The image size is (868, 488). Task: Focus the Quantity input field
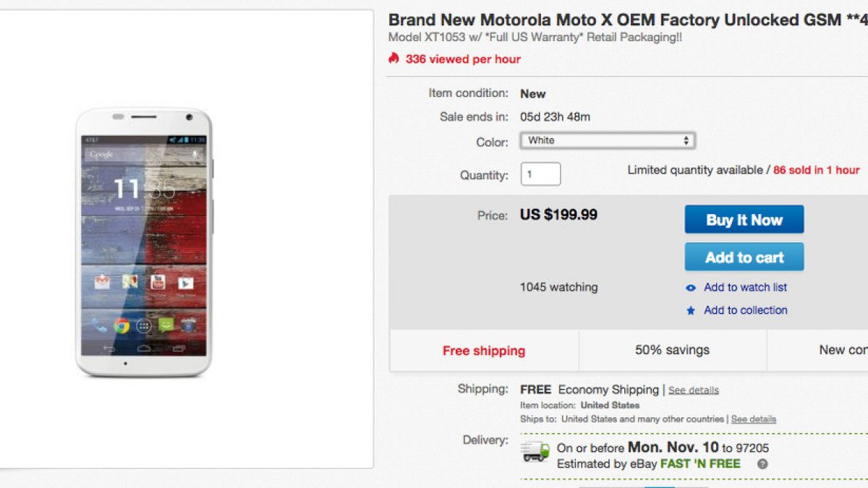tap(540, 174)
